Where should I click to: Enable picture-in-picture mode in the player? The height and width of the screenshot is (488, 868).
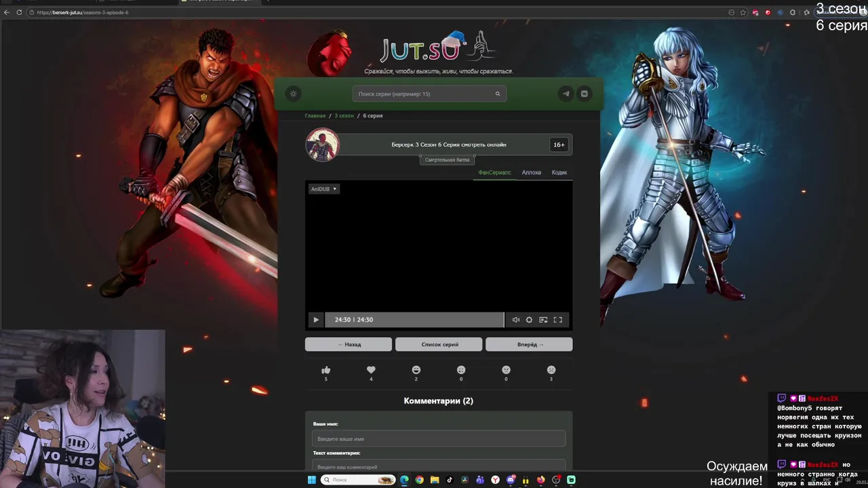pos(543,320)
